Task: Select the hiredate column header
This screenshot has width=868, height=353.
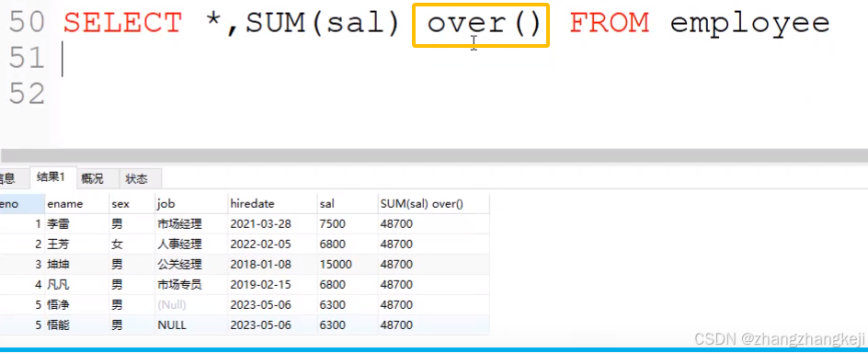Action: click(x=272, y=203)
